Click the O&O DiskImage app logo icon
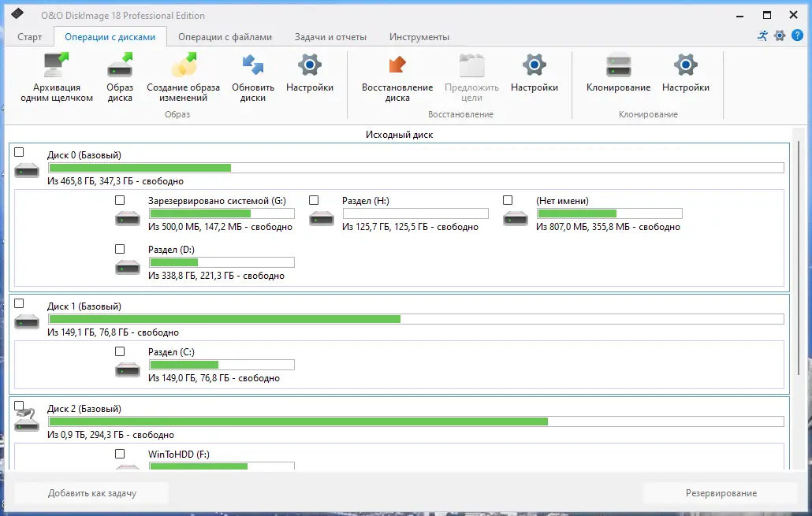 17,14
